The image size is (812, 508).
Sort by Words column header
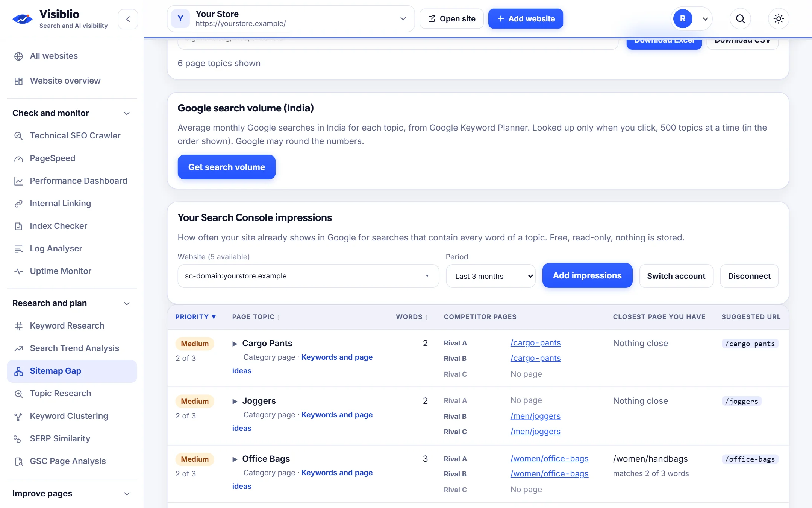(x=412, y=317)
